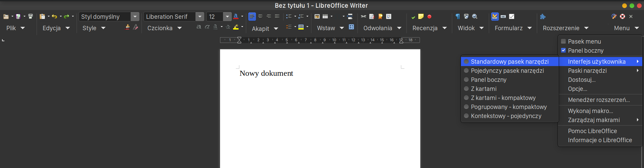The width and height of the screenshot is (644, 168).
Task: Click the font color icon
Action: point(236,16)
